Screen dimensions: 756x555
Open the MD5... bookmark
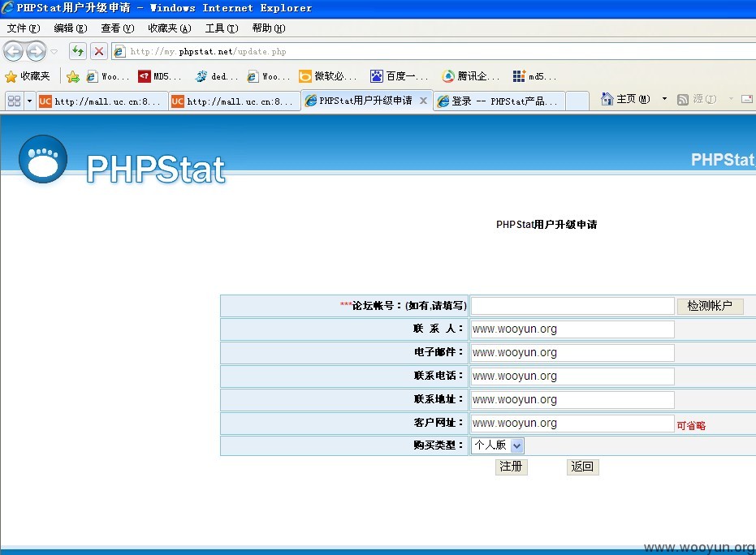[x=160, y=76]
